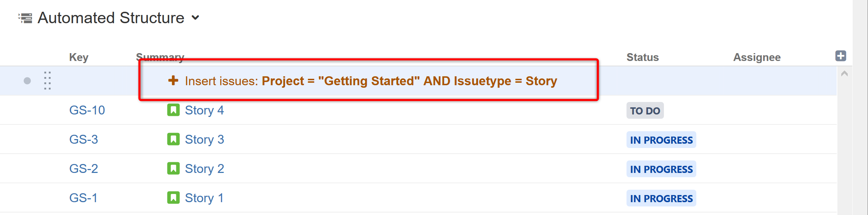
Task: Click the orange plus Insert generator icon
Action: click(173, 81)
